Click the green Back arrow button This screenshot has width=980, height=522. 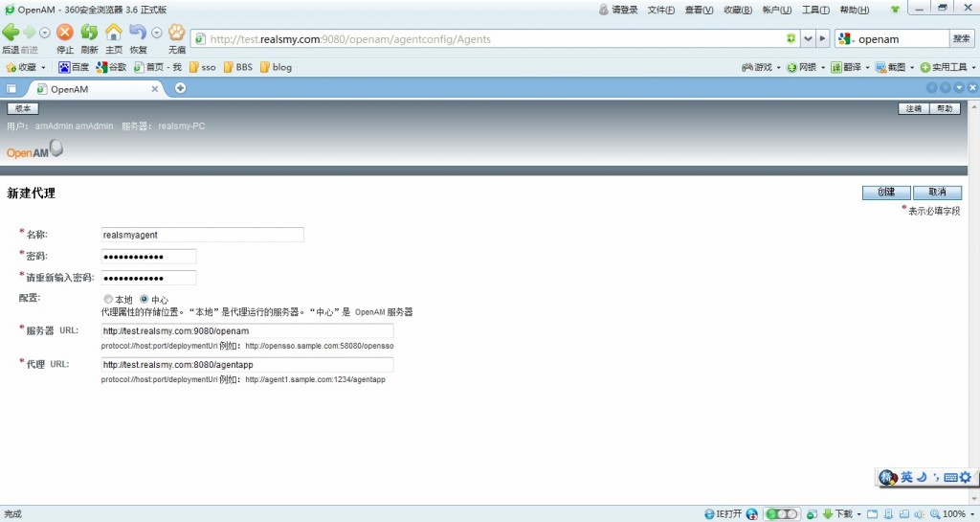point(10,32)
